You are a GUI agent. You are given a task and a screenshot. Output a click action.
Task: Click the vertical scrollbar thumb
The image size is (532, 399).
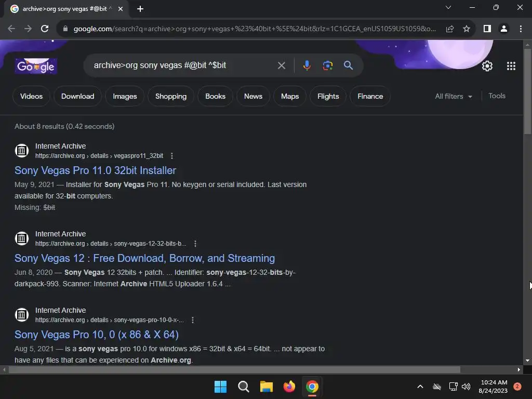[527, 91]
